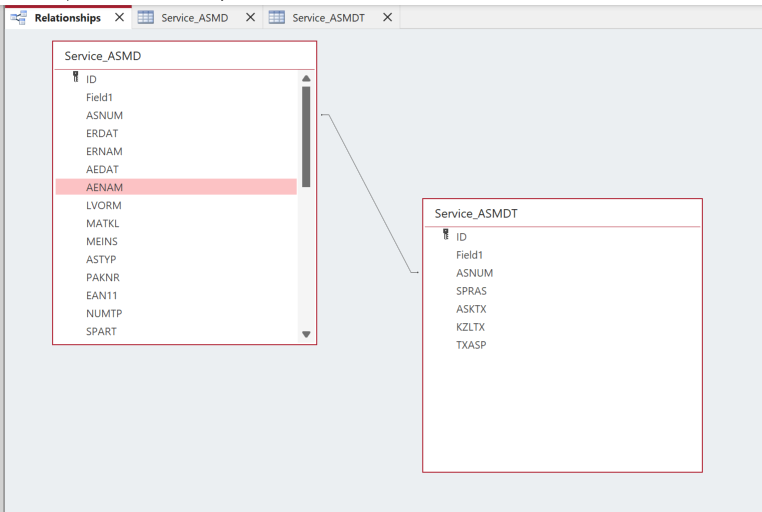Select SPRAS field in Service_ASMDT table
Screen dimensions: 762x512
[x=471, y=291]
